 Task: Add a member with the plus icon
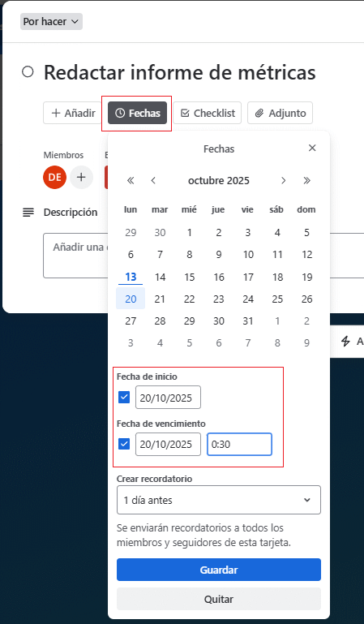coord(81,177)
